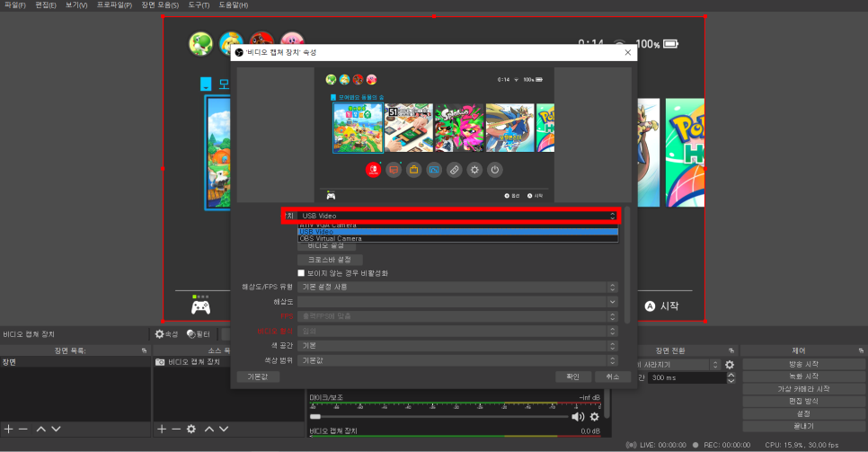The width and height of the screenshot is (868, 452).
Task: Move scene up with arrow in scene list
Action: 41,429
